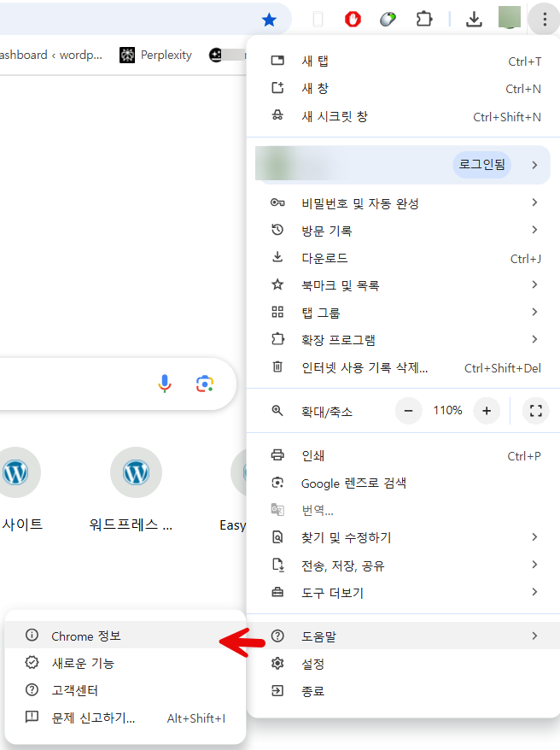Open the Dashboard wordpress bookmark

tap(50, 55)
